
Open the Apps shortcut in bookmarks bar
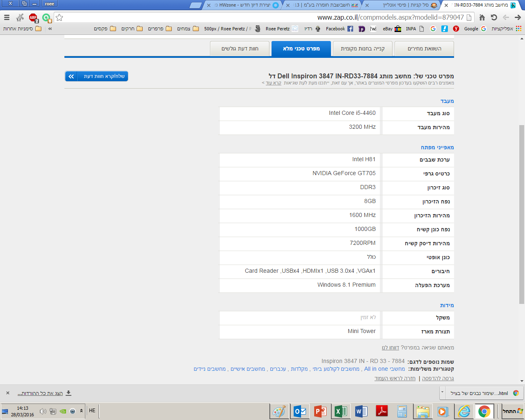[x=507, y=29]
